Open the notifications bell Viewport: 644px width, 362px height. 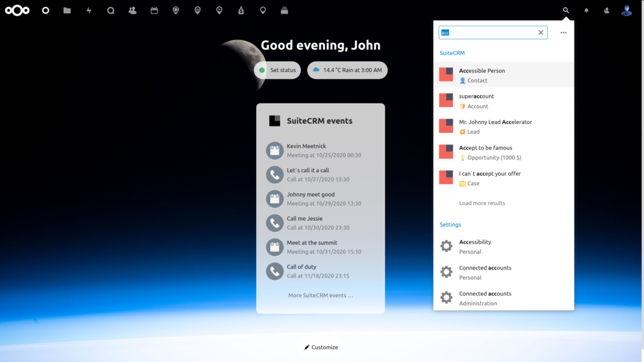pyautogui.click(x=586, y=10)
